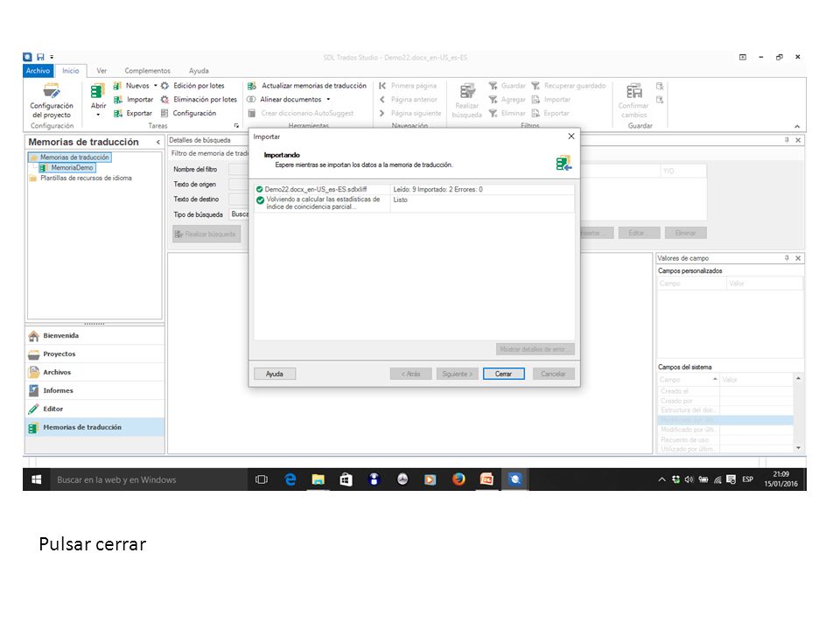840x630 pixels.
Task: Go to Página siguiente
Action: [409, 114]
